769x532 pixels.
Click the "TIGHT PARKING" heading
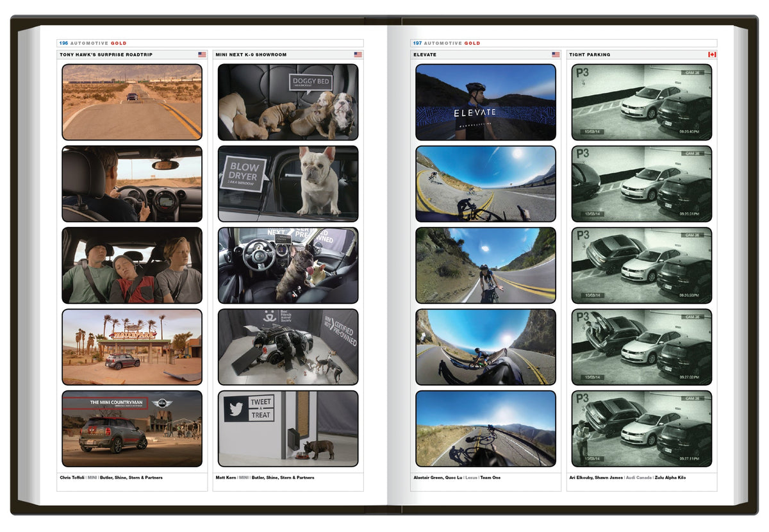pos(590,55)
